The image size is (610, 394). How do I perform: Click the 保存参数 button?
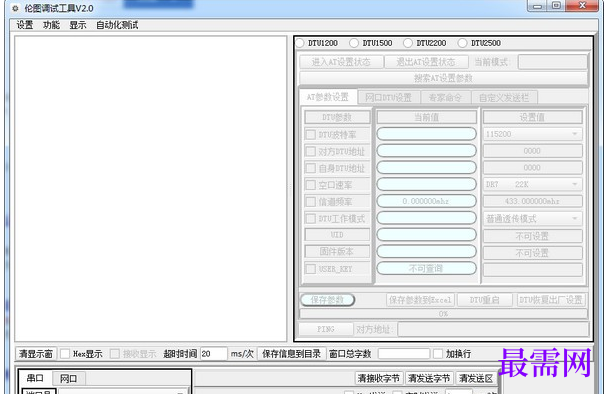[x=328, y=300]
